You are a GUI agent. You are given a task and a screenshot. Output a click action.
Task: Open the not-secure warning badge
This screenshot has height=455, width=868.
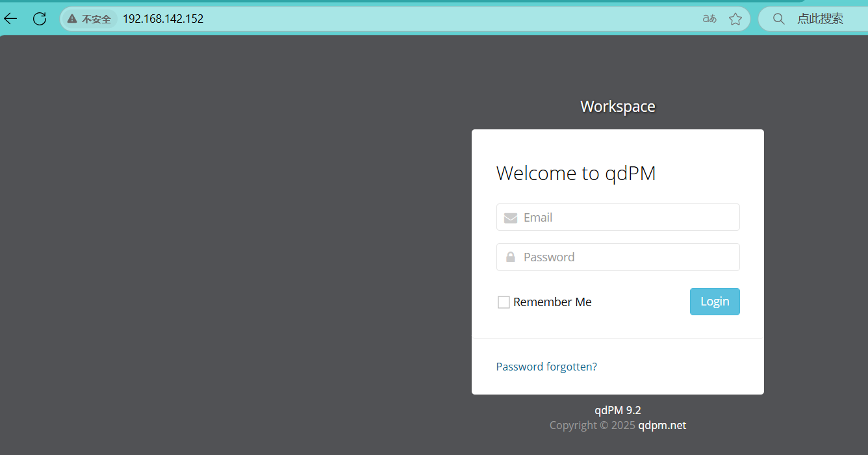(90, 19)
